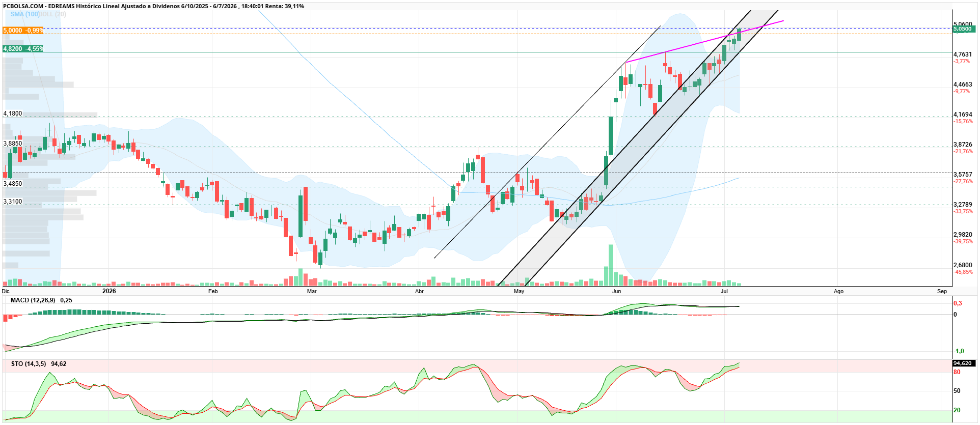Select the orange 5,0000 price level tag
The image size is (980, 425).
point(23,31)
